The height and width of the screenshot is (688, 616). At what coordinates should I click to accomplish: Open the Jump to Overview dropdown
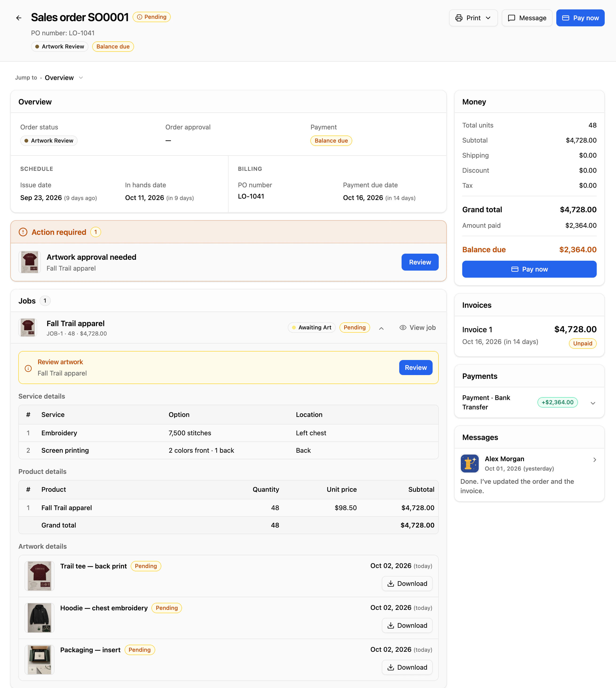[64, 78]
